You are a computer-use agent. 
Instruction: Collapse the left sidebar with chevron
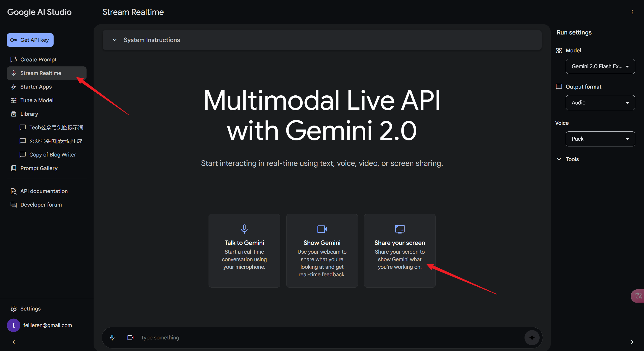pos(14,342)
